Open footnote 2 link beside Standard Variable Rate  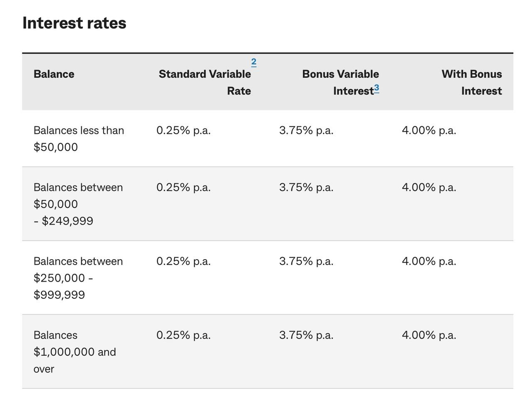pos(254,62)
